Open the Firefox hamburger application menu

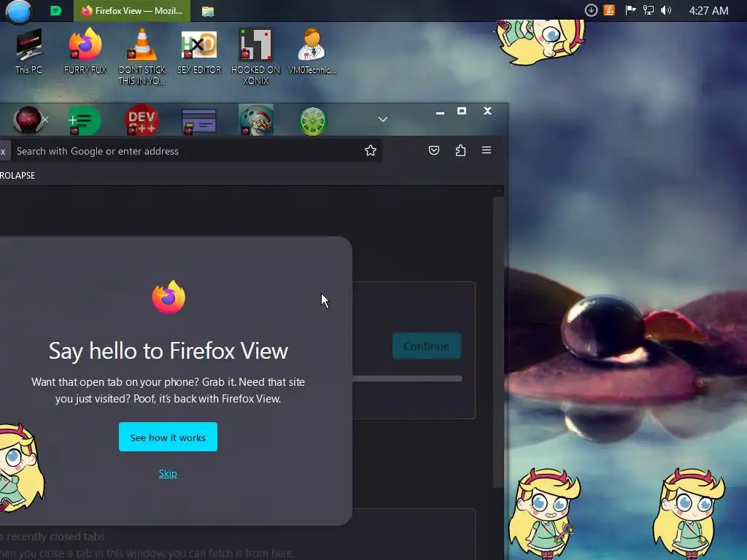tap(487, 150)
